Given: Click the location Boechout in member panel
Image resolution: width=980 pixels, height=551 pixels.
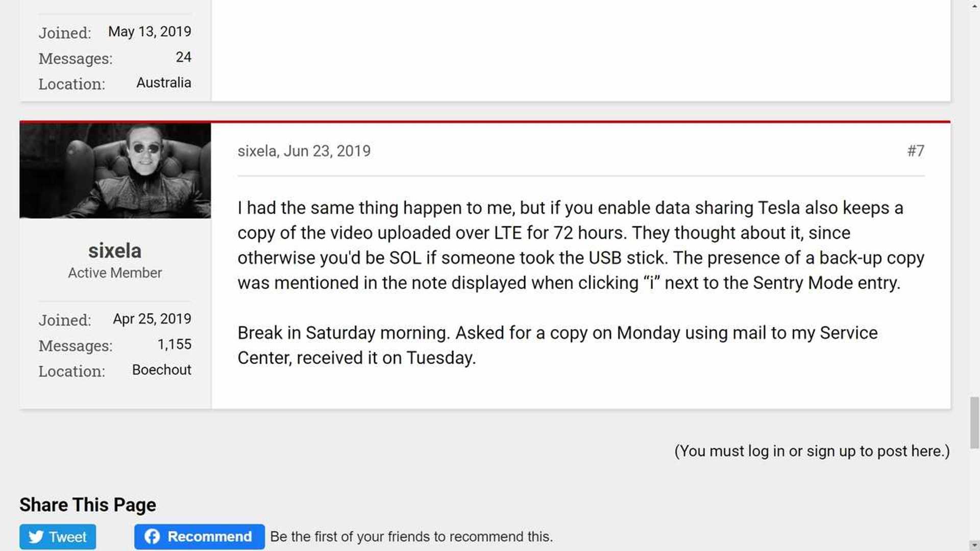Looking at the screenshot, I should click(162, 370).
